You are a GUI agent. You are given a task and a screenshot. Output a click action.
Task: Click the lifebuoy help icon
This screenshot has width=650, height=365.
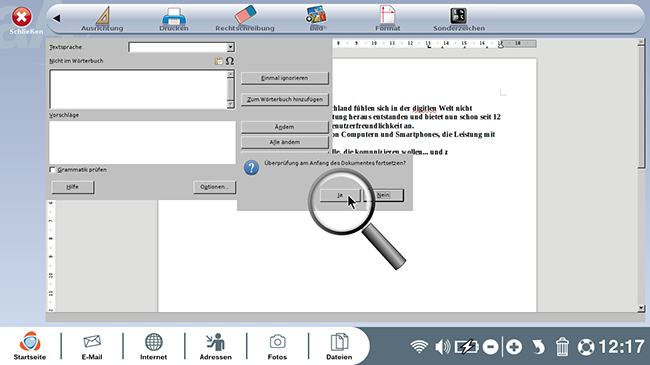[586, 347]
